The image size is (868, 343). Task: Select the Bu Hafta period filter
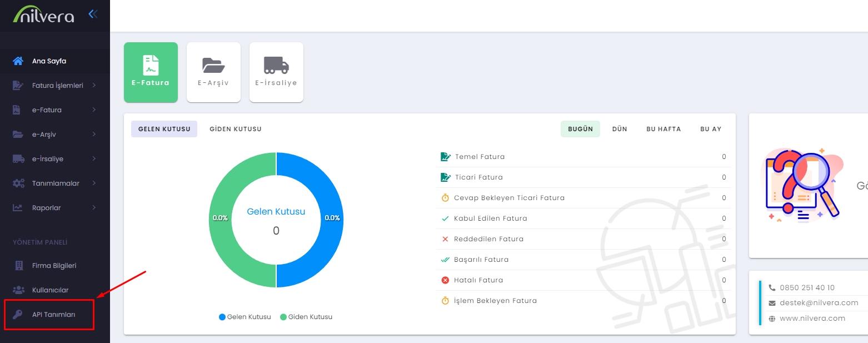663,129
